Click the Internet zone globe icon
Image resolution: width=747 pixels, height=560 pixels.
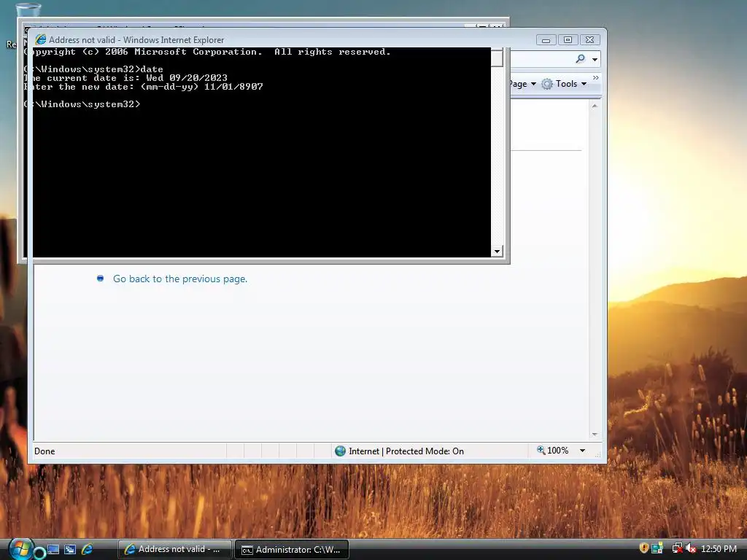tap(340, 451)
